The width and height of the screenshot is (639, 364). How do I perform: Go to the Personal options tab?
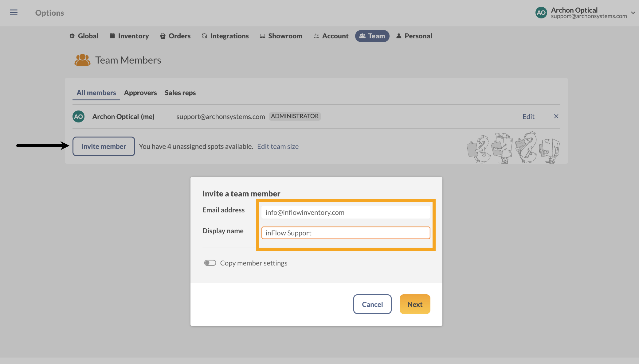pyautogui.click(x=414, y=36)
